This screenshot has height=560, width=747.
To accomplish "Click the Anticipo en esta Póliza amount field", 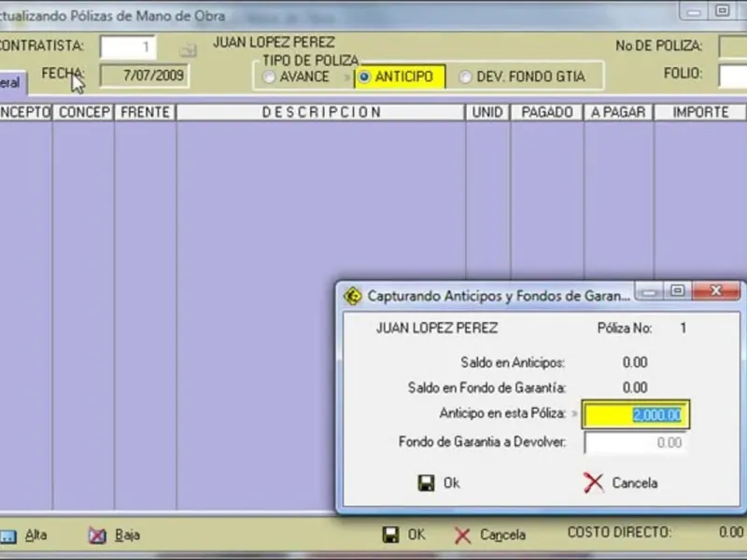I will (636, 414).
